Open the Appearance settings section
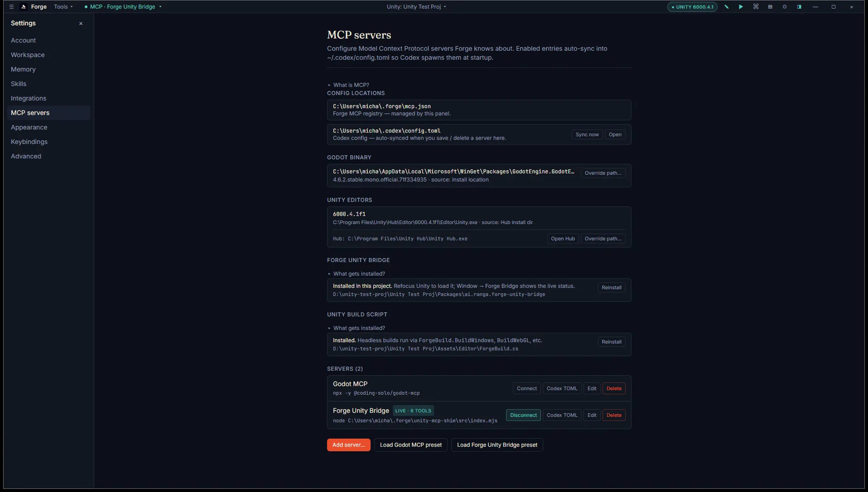This screenshot has width=868, height=492. 49,127
